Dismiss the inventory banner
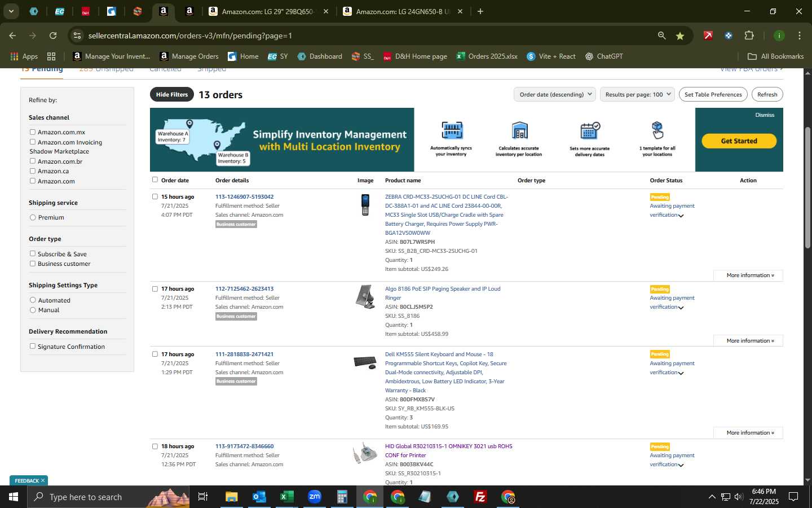812x508 pixels. (765, 115)
